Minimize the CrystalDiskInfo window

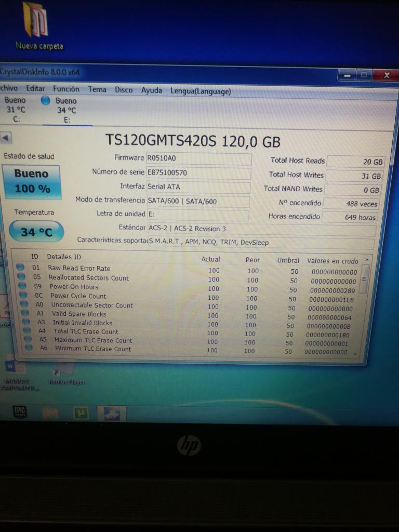tap(347, 75)
